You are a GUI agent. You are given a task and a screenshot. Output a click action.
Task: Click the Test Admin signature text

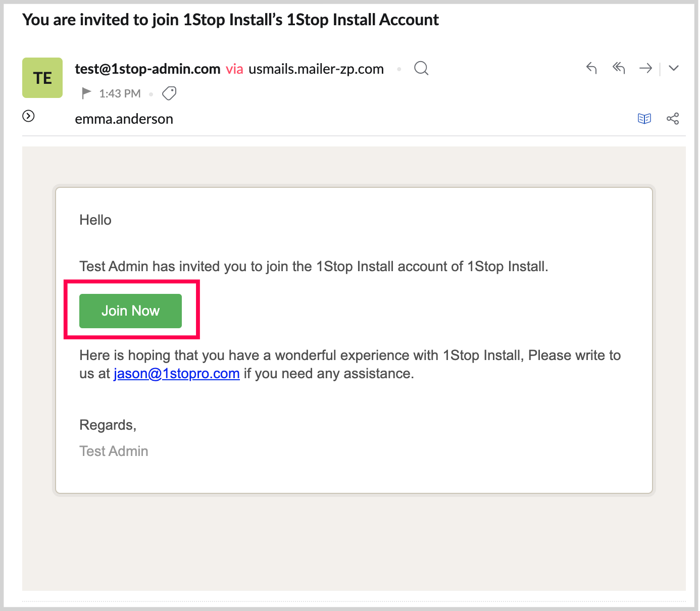114,451
